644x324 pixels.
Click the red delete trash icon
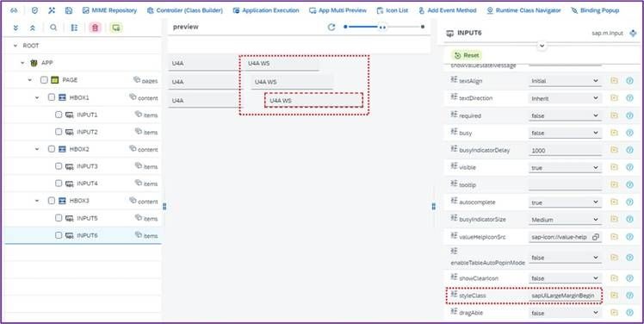point(96,28)
